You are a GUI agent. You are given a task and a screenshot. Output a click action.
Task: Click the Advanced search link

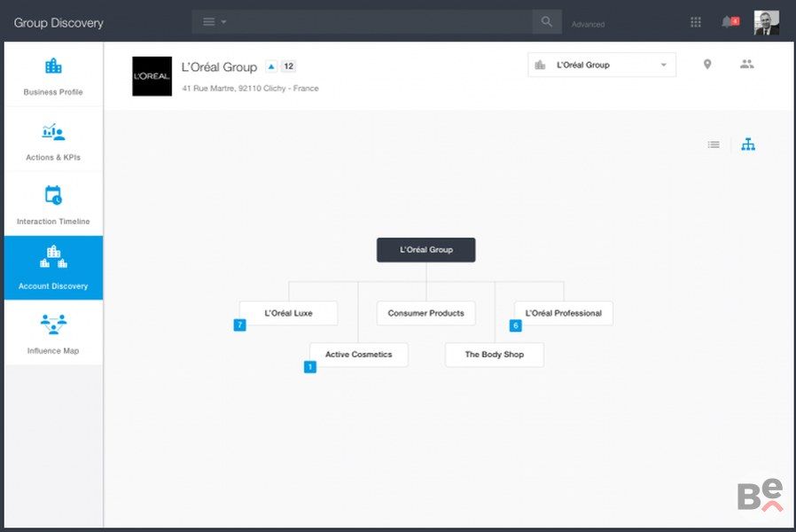tap(588, 25)
